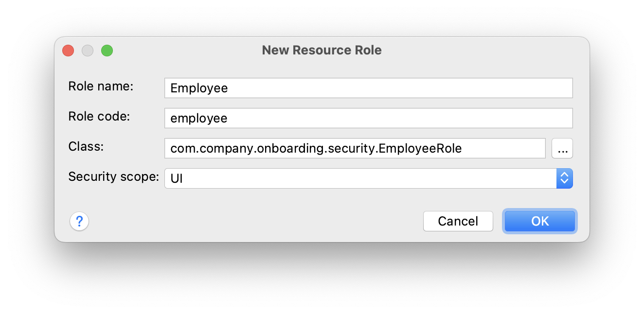Image resolution: width=644 pixels, height=314 pixels.
Task: Open the help question mark button
Action: [x=79, y=222]
